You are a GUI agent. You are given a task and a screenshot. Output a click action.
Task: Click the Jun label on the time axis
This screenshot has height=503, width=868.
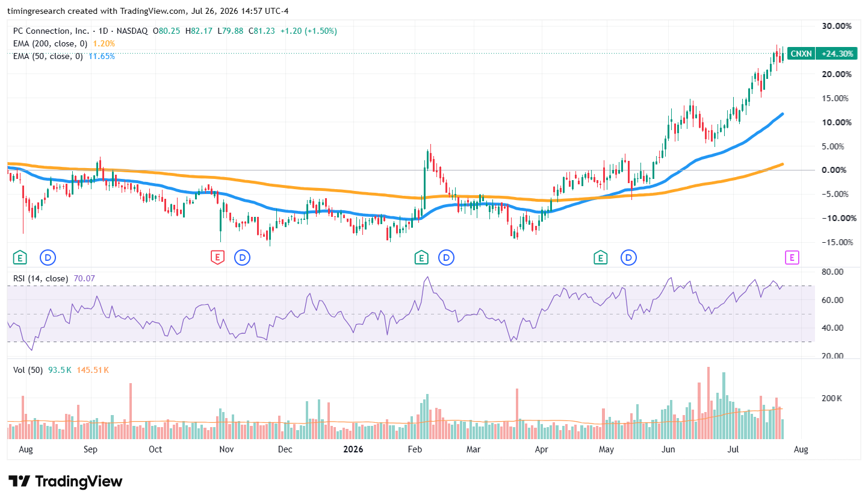tap(668, 449)
